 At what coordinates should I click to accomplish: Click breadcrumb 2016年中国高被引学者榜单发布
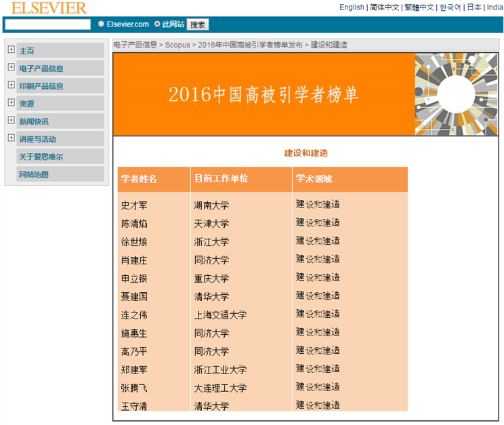pos(250,45)
